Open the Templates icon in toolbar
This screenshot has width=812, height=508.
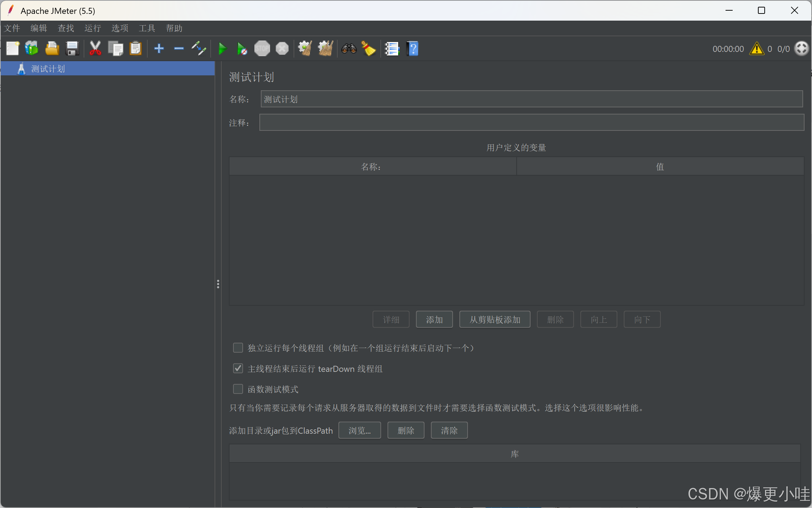point(32,49)
